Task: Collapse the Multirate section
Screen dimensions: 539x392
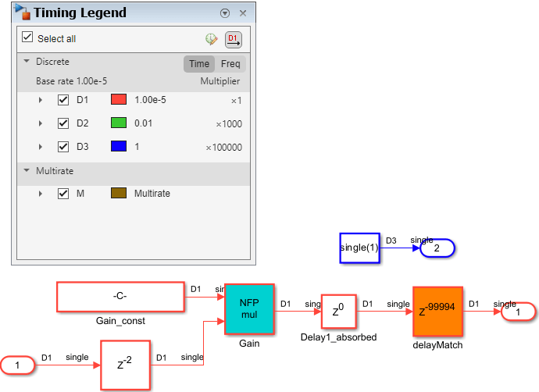Action: click(x=27, y=169)
